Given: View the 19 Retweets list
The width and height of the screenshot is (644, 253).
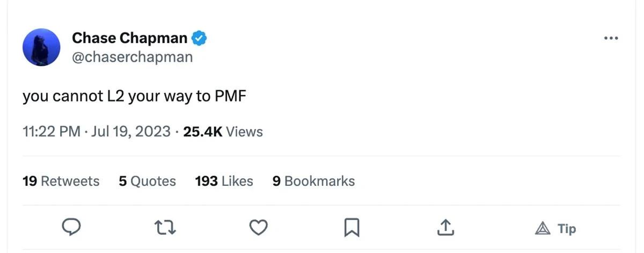Looking at the screenshot, I should click(61, 182).
